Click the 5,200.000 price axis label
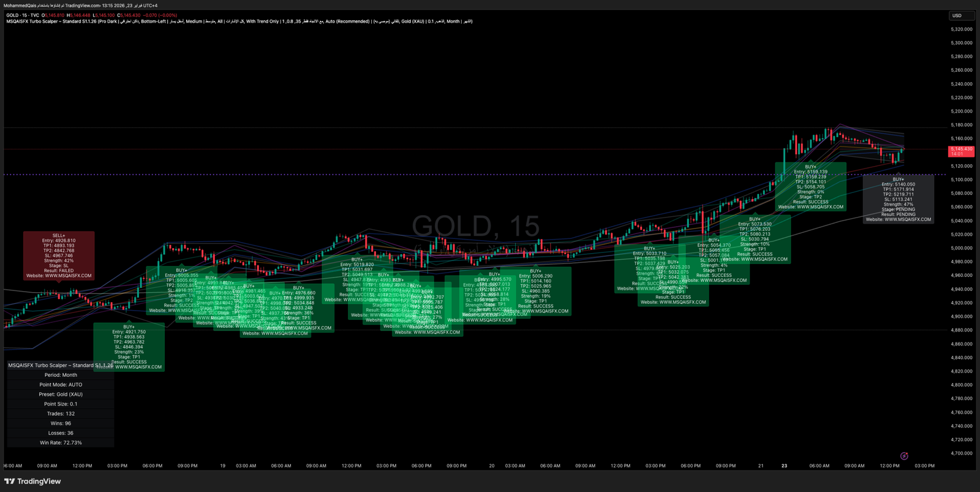 [x=962, y=112]
